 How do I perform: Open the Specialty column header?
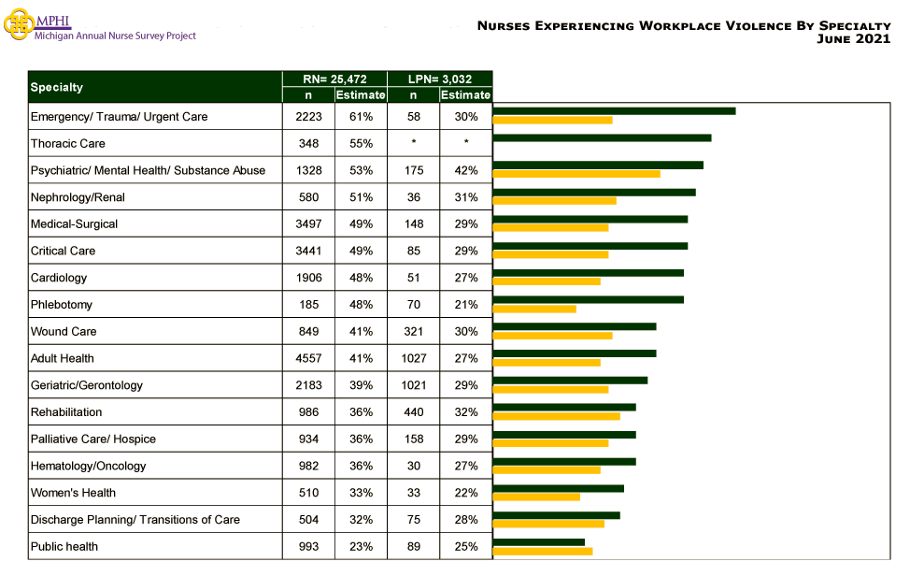[56, 87]
